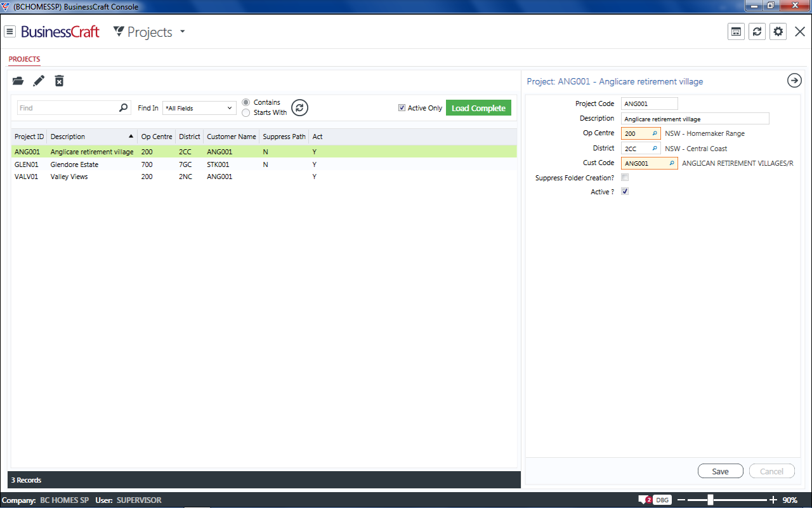The width and height of the screenshot is (812, 508).
Task: Select the GLEN01 Glendore Estate row
Action: coord(264,164)
